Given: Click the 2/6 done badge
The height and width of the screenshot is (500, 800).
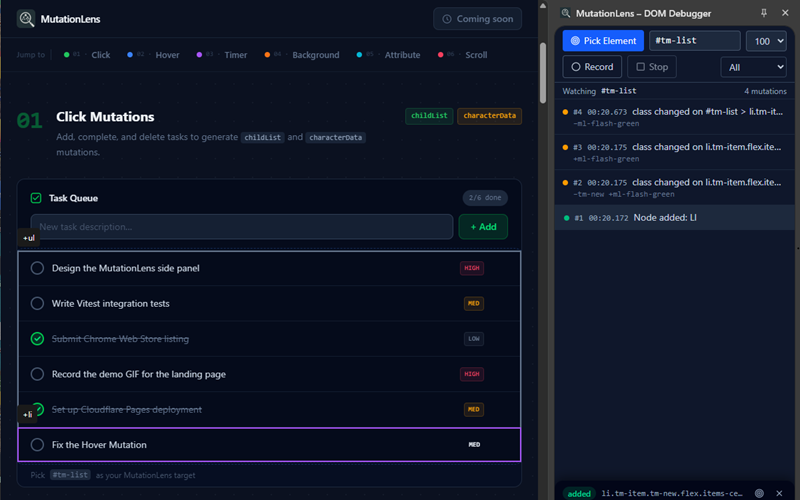Looking at the screenshot, I should pyautogui.click(x=485, y=197).
